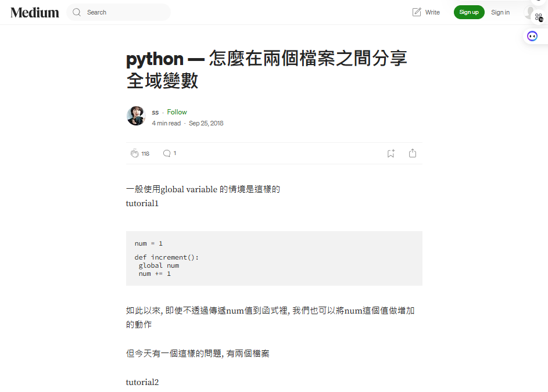Image resolution: width=548 pixels, height=392 pixels.
Task: Follow the author ss
Action: coord(177,112)
